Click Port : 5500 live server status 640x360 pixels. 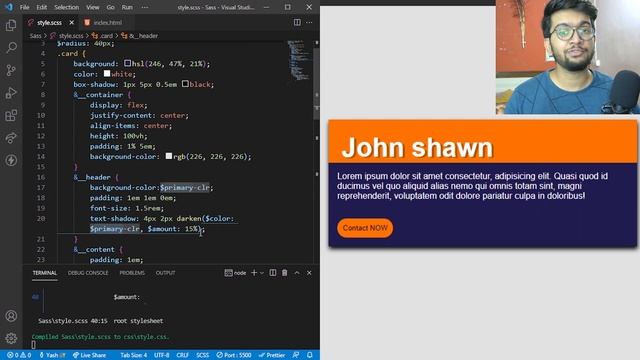(233, 355)
